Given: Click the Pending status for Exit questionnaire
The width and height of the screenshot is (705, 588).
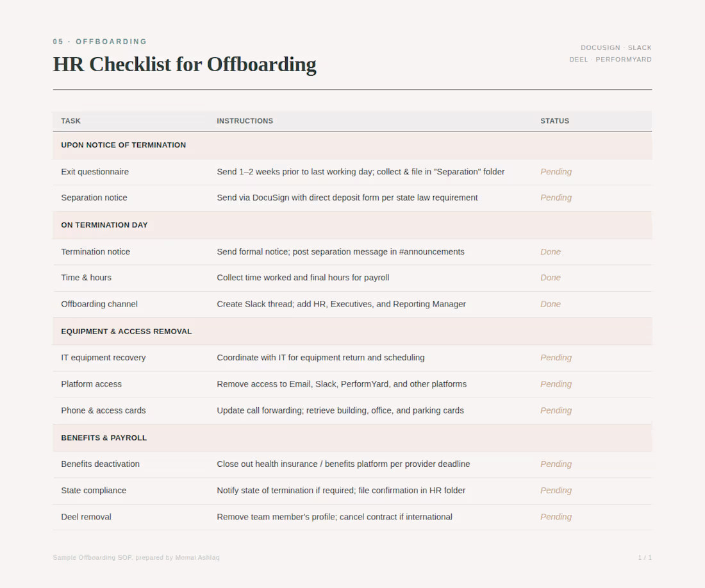Looking at the screenshot, I should pyautogui.click(x=556, y=172).
